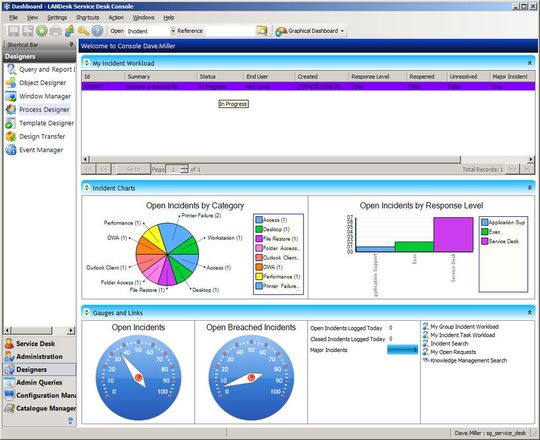The height and width of the screenshot is (440, 540).
Task: Toggle the Shortcut Bar pin
Action: click(71, 44)
